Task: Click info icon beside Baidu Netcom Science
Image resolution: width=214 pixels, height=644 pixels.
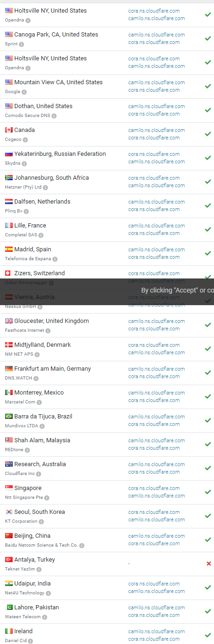Action: [82, 546]
